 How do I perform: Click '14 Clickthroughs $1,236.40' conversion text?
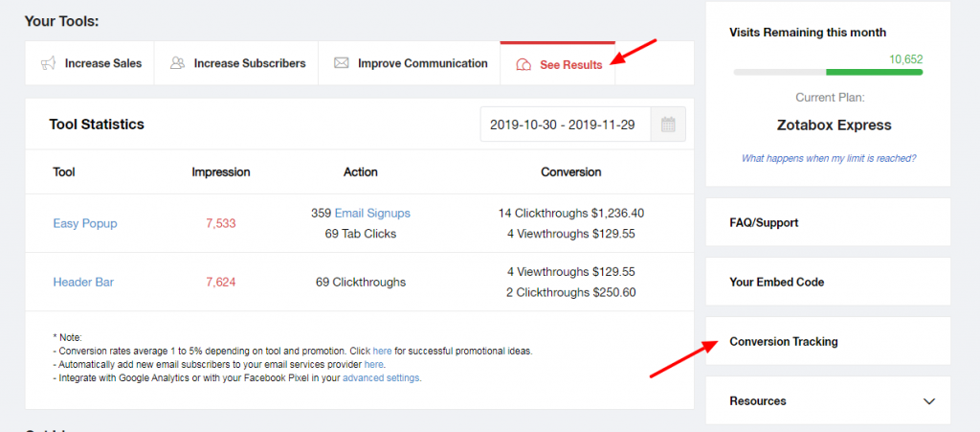[571, 214]
